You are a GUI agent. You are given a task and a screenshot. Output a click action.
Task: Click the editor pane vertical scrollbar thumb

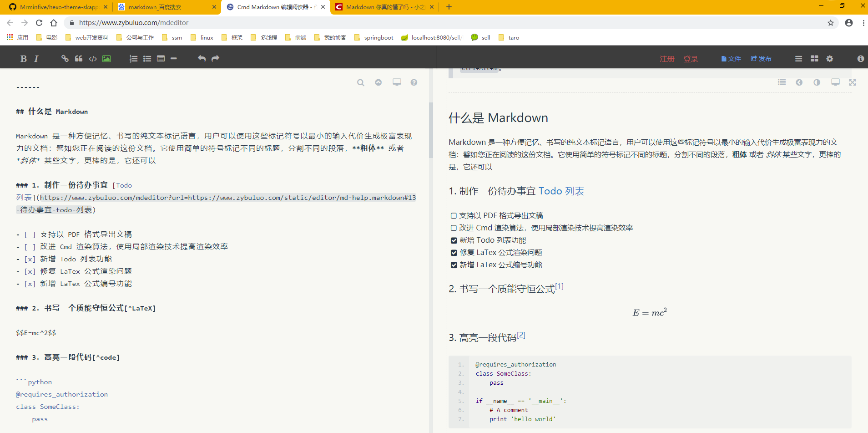click(431, 130)
